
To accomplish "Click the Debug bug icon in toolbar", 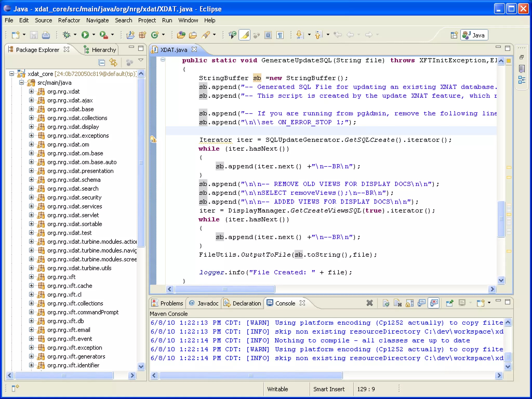I will [x=66, y=35].
